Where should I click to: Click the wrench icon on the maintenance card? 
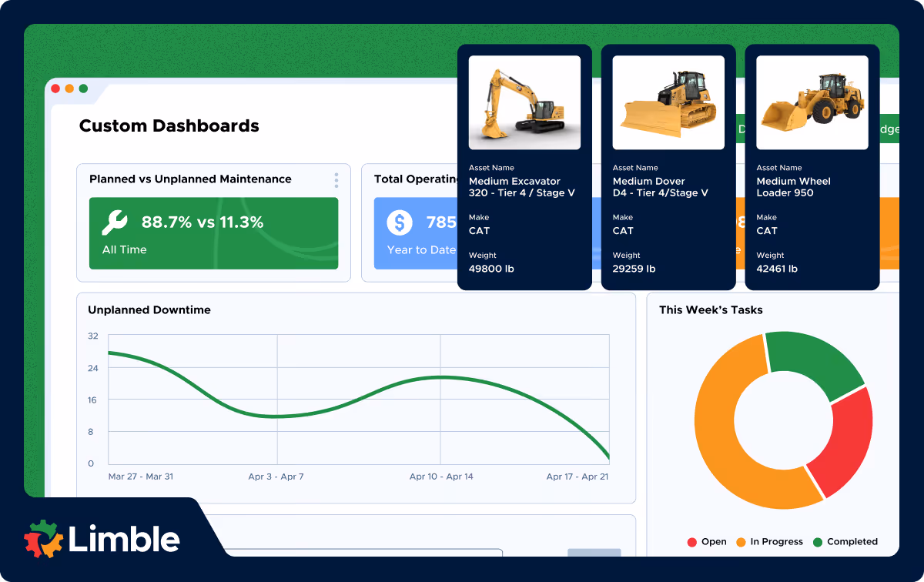pos(115,222)
